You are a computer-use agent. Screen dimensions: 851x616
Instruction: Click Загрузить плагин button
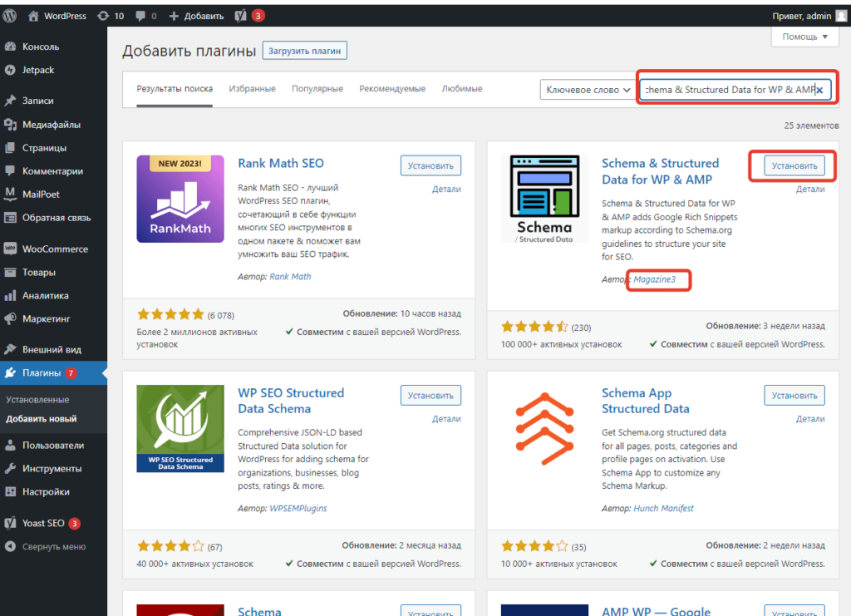(x=304, y=51)
